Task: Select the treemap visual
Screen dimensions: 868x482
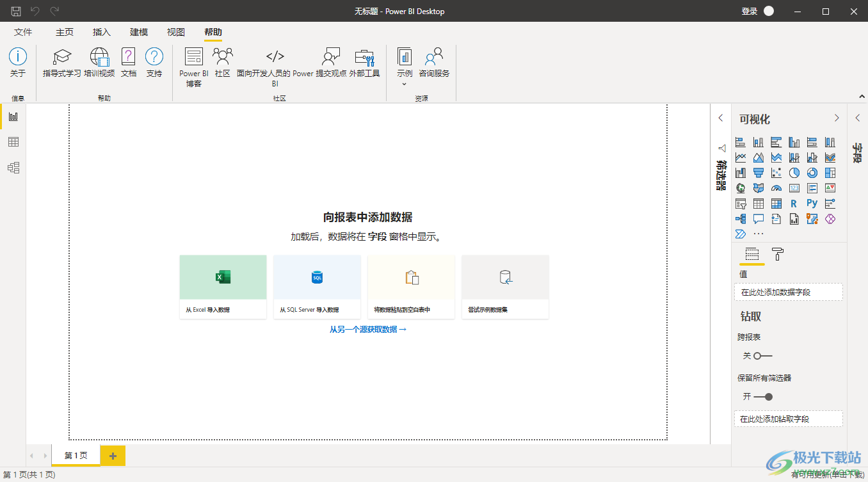Action: tap(830, 173)
